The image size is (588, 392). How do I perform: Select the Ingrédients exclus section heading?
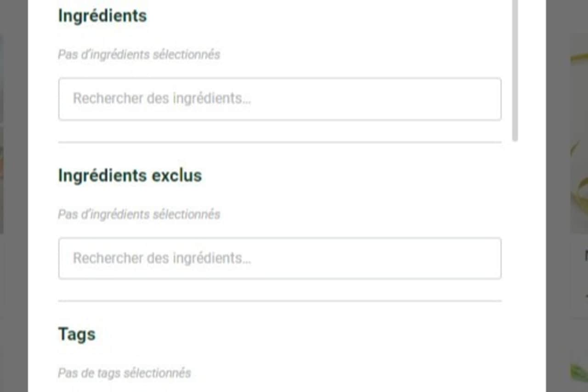click(x=130, y=175)
